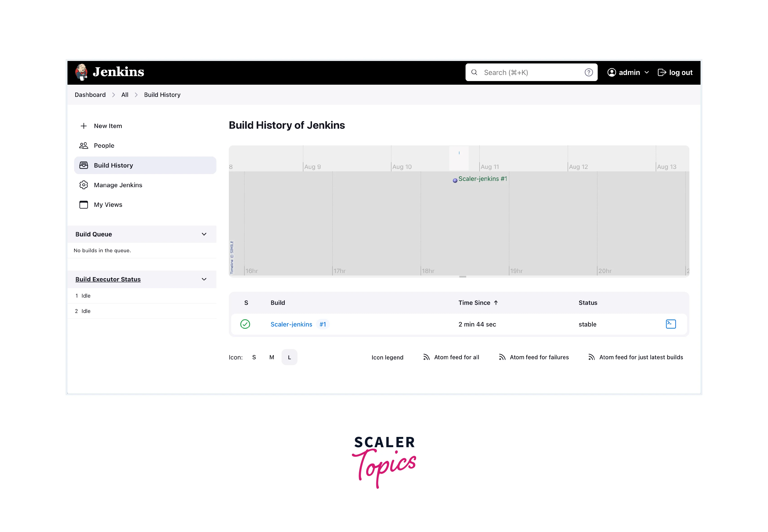
Task: Go to Dashboard breadcrumb
Action: (x=90, y=95)
